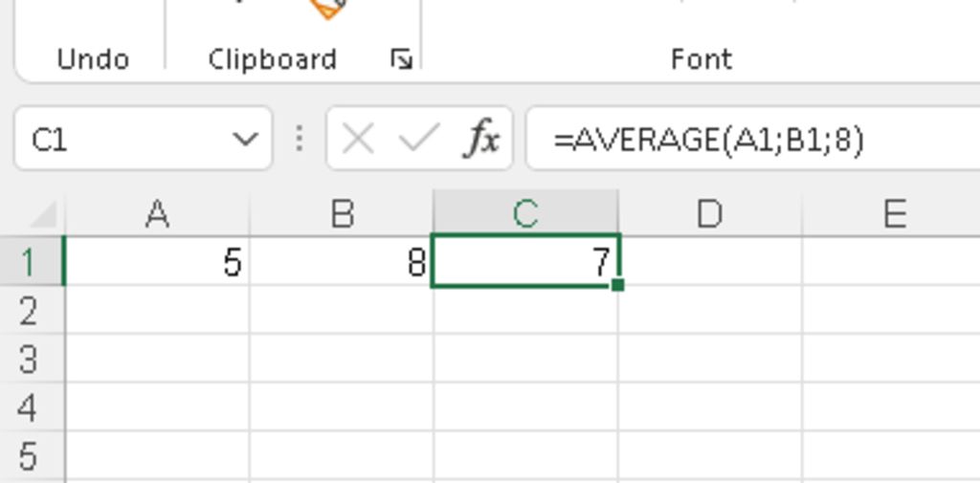
Task: Select the empty cell D2
Action: 709,310
